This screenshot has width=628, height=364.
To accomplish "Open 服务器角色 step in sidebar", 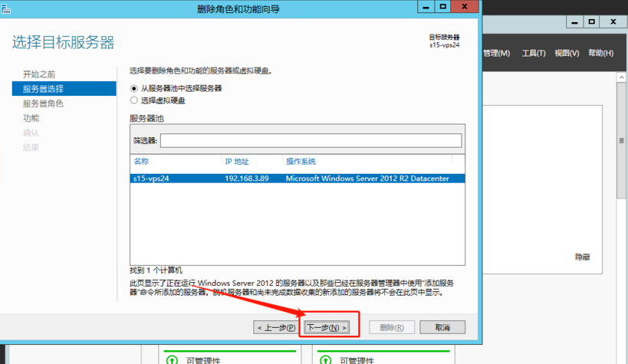I will 43,103.
